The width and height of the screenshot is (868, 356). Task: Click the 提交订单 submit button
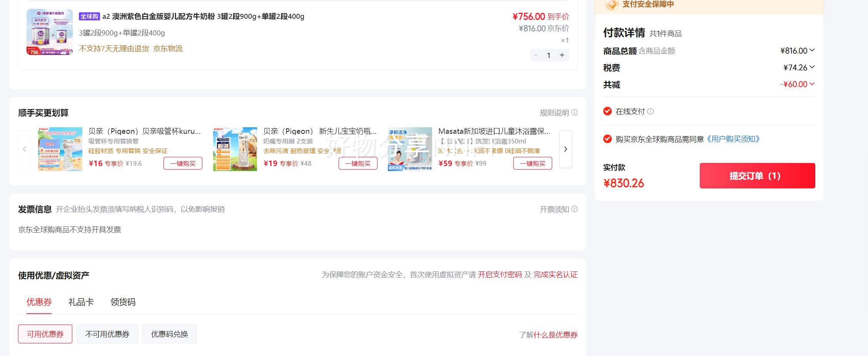pyautogui.click(x=757, y=176)
